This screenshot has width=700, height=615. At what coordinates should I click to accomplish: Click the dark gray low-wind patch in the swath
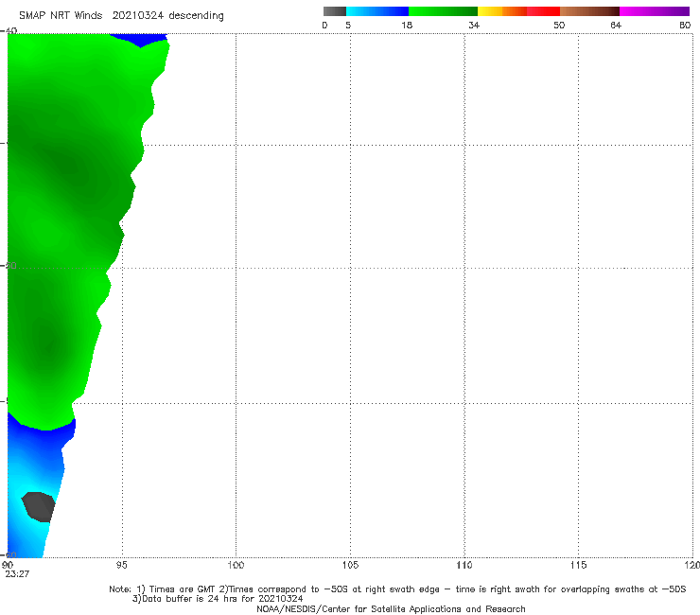click(x=40, y=506)
